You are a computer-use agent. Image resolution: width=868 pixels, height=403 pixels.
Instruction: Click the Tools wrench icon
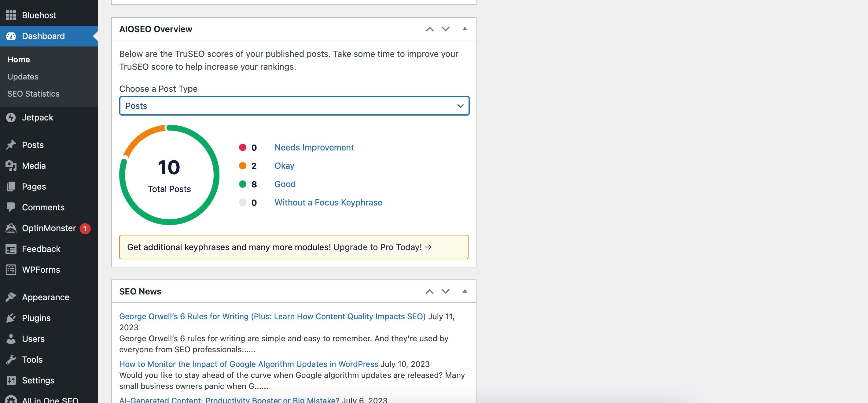pyautogui.click(x=11, y=360)
